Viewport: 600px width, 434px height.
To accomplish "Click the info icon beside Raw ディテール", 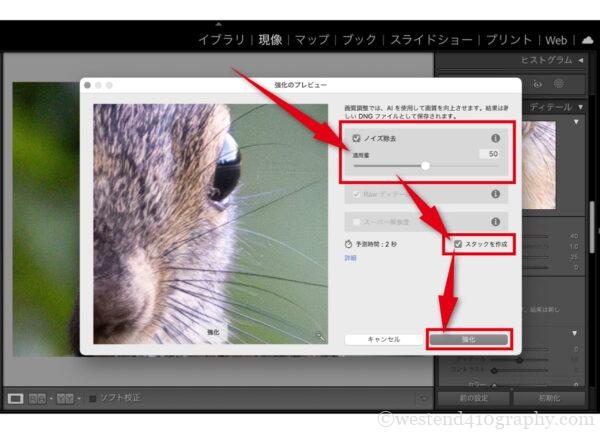I will pos(495,194).
